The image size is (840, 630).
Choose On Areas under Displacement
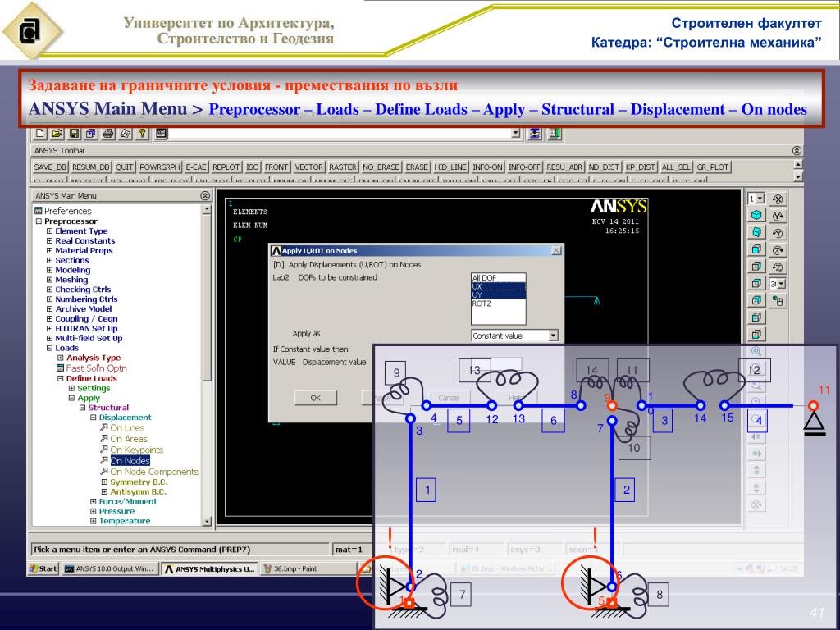(129, 439)
